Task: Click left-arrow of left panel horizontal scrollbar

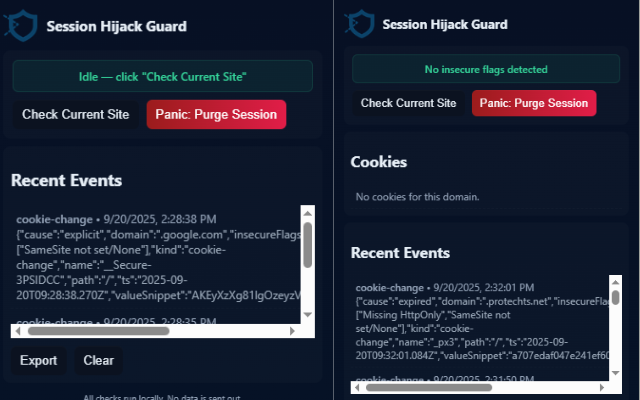Action: click(x=18, y=330)
